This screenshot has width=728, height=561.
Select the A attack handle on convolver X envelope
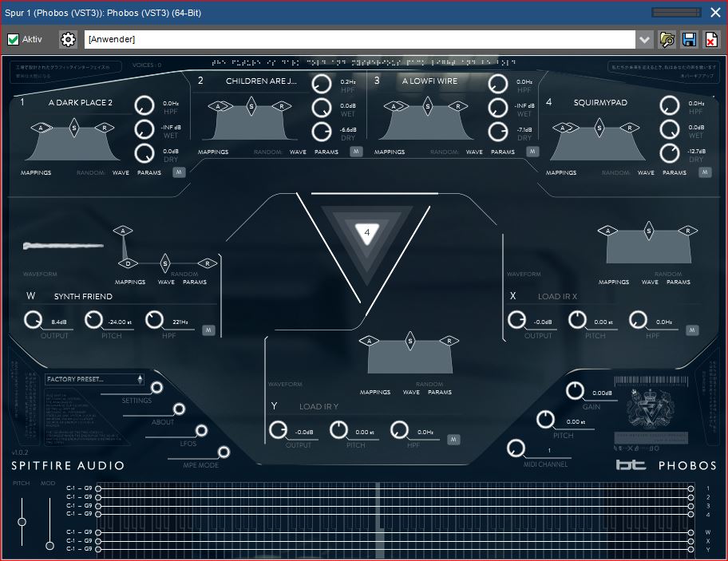click(x=607, y=231)
